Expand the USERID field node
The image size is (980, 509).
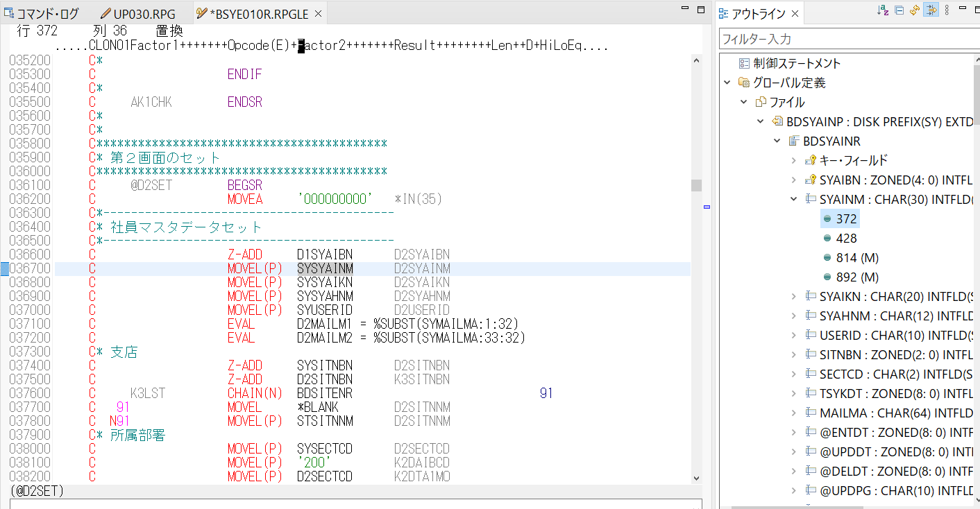[x=793, y=335]
